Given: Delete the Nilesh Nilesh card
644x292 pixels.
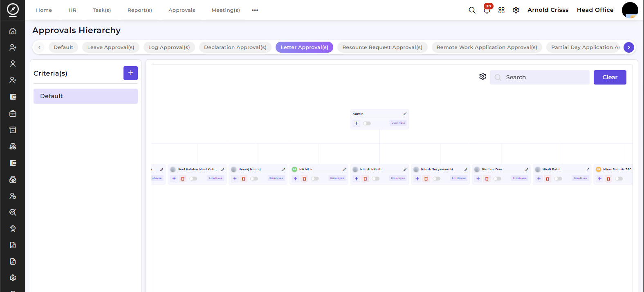Looking at the screenshot, I should click(x=365, y=178).
